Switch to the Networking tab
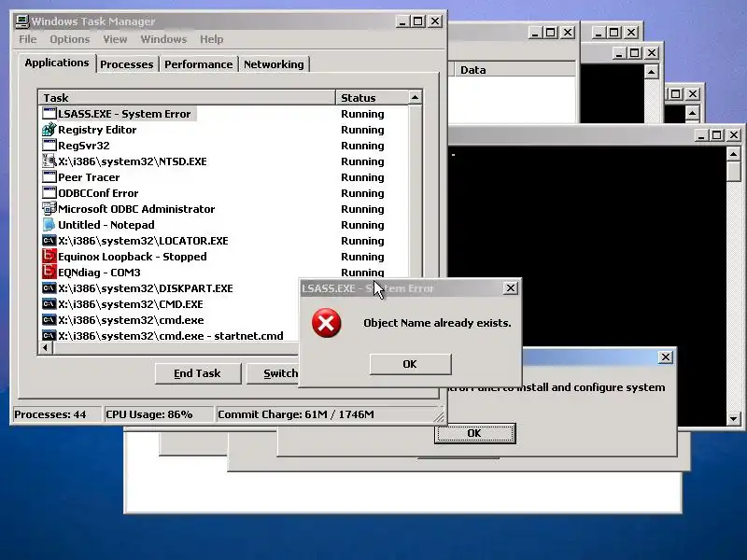Screen dimensions: 747x560 274,64
